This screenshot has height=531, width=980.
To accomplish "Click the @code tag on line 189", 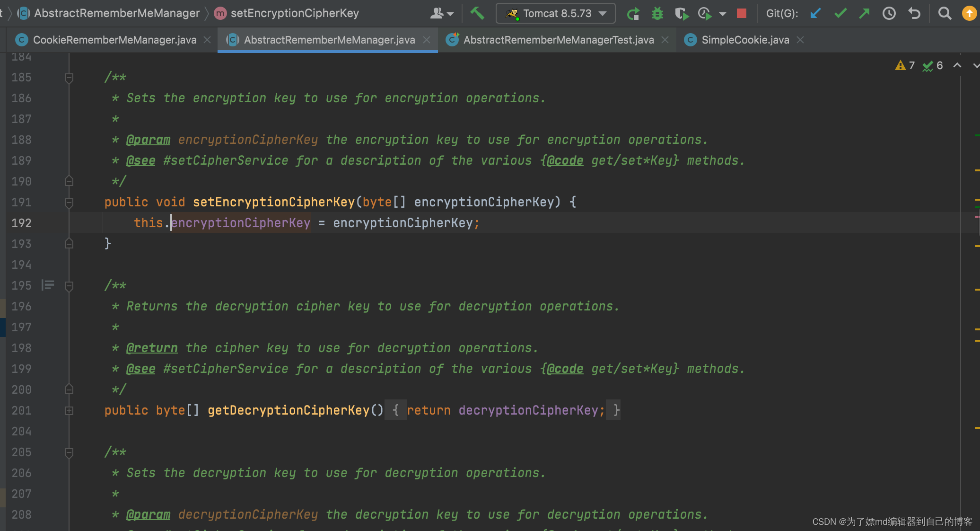I will click(565, 160).
